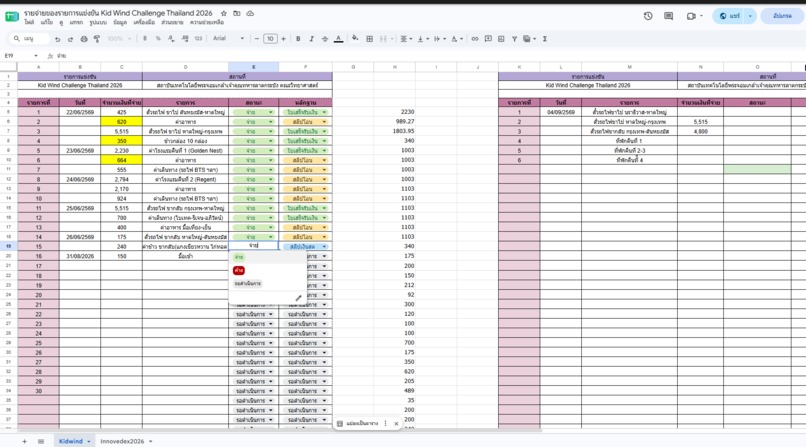Click the rightmost blue button in header

(782, 16)
